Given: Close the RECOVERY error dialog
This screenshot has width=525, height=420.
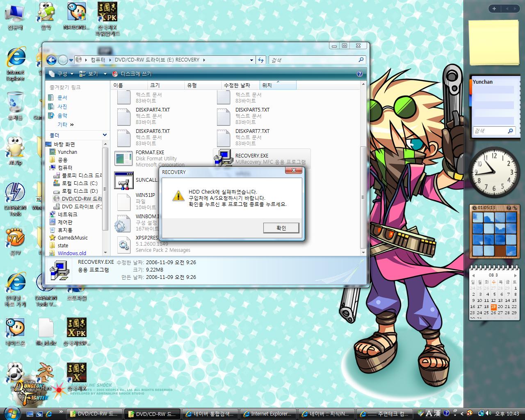Looking at the screenshot, I should coord(294,171).
